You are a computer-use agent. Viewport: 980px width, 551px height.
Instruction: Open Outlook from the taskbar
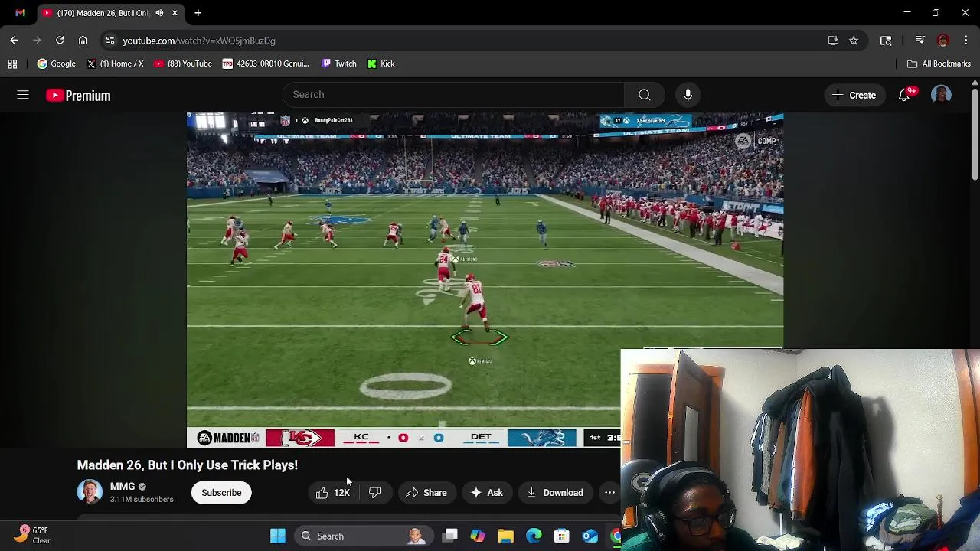[590, 536]
